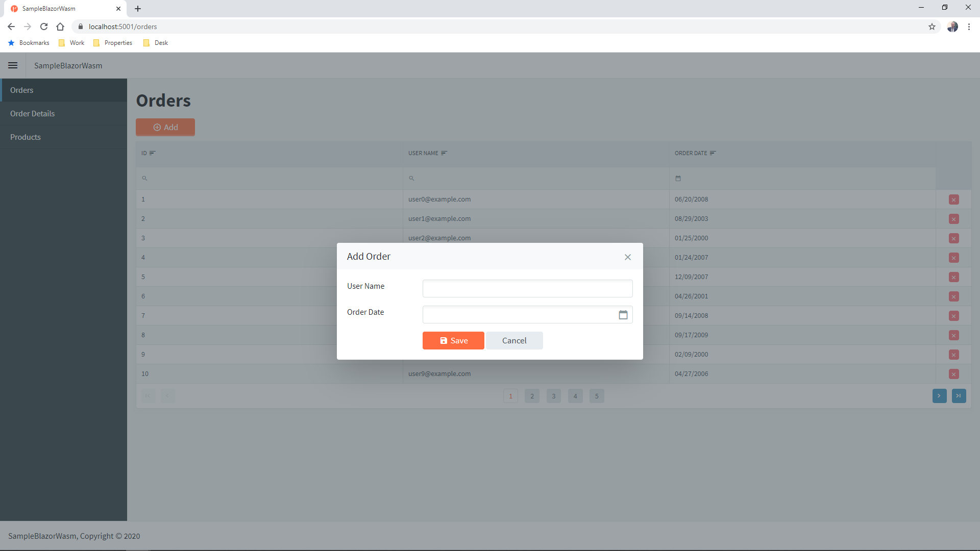Go to page 3 of orders
This screenshot has width=980, height=551.
point(553,396)
